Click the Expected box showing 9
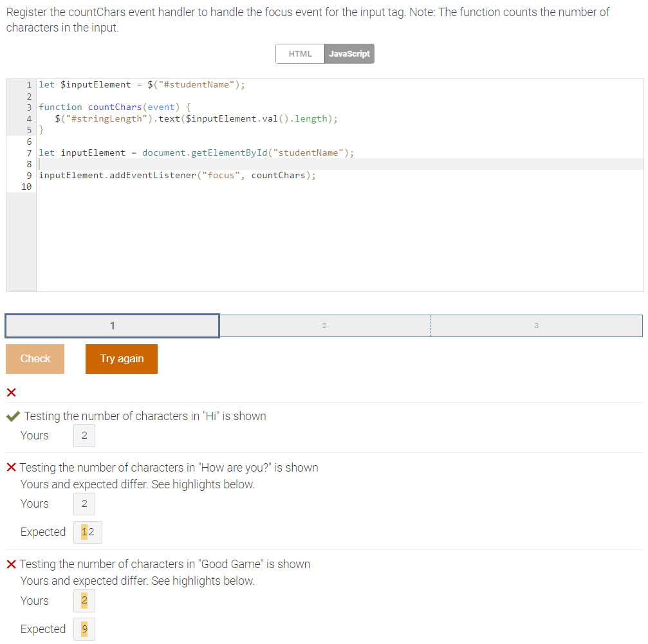Image resolution: width=648 pixels, height=644 pixels. pyautogui.click(x=84, y=629)
